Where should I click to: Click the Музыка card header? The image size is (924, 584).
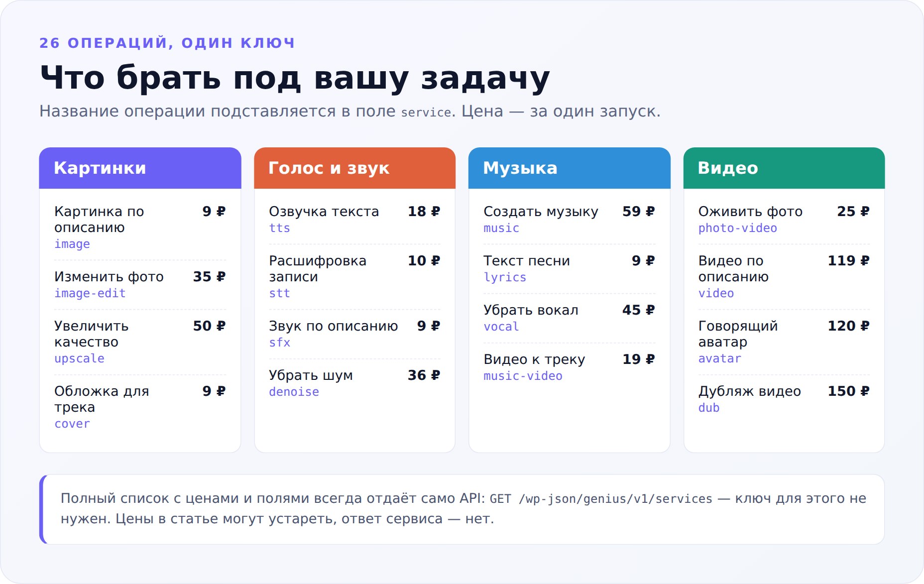click(570, 168)
